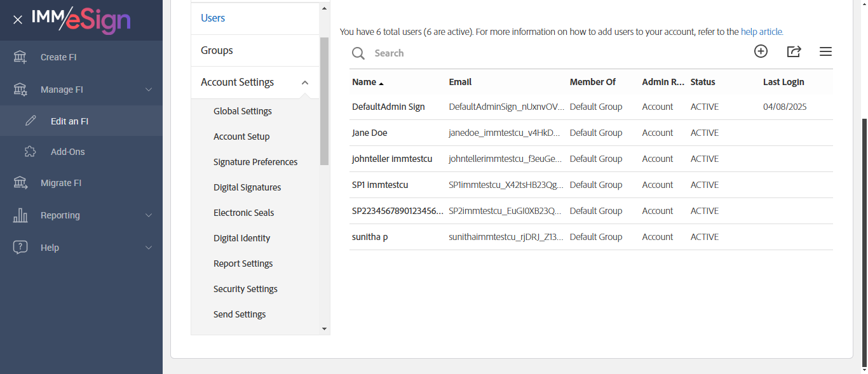
Task: Click the Migrate FI icon
Action: 20,183
